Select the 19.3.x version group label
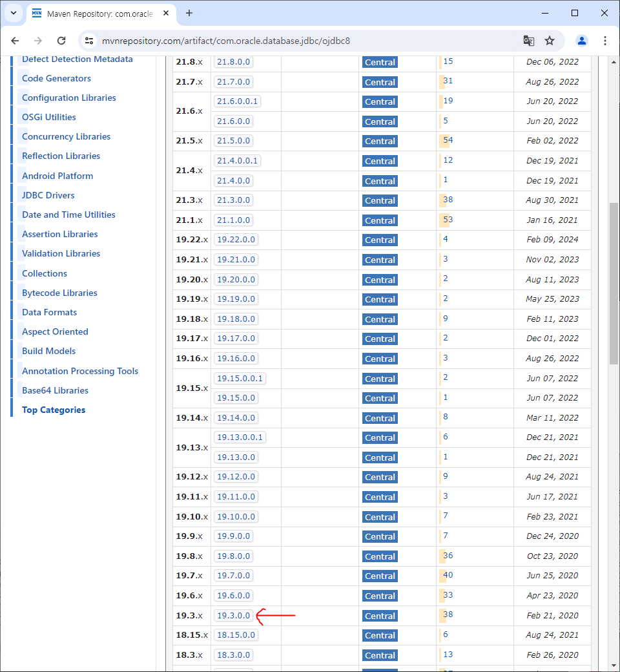Viewport: 620px width, 672px height. tap(189, 615)
